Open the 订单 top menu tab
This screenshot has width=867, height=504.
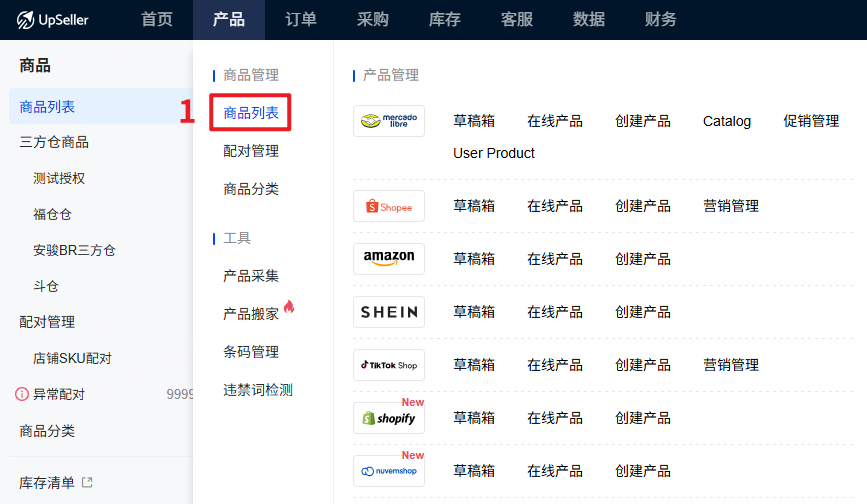301,19
